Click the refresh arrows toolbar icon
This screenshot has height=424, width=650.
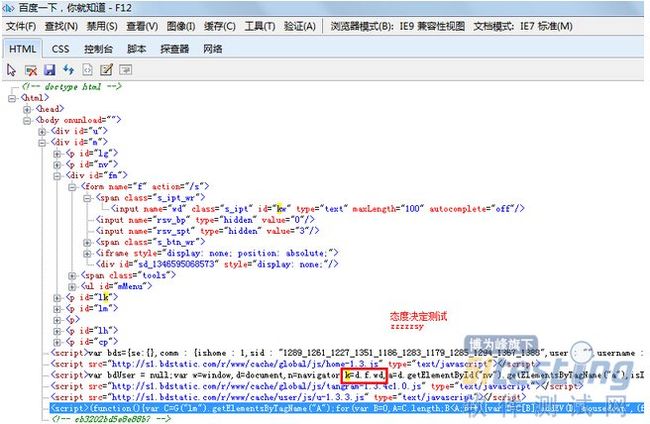tap(68, 70)
